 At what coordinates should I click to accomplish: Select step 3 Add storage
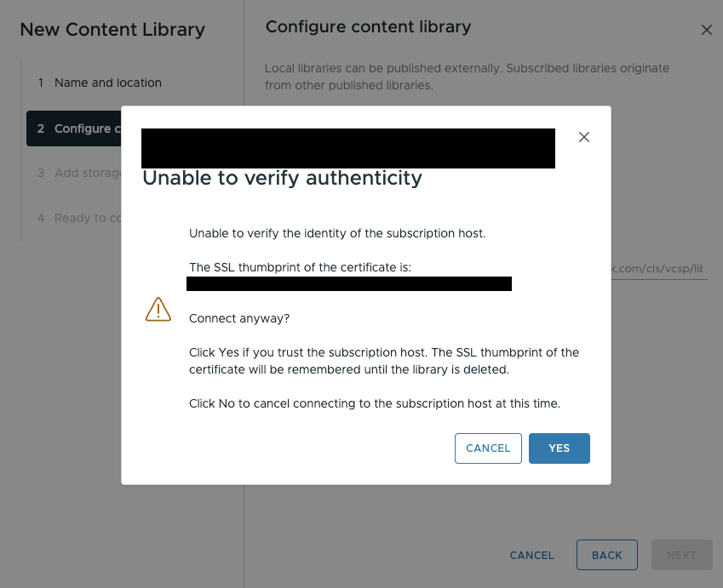(78, 173)
